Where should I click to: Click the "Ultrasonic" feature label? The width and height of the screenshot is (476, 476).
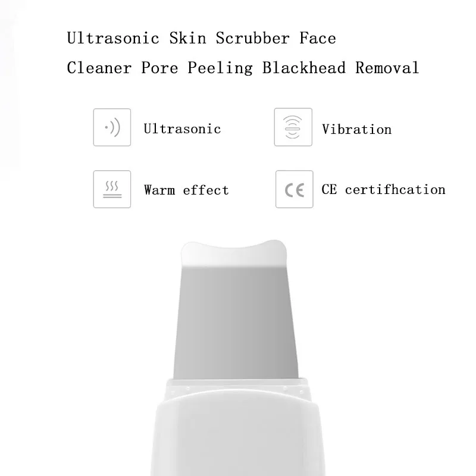click(x=182, y=129)
